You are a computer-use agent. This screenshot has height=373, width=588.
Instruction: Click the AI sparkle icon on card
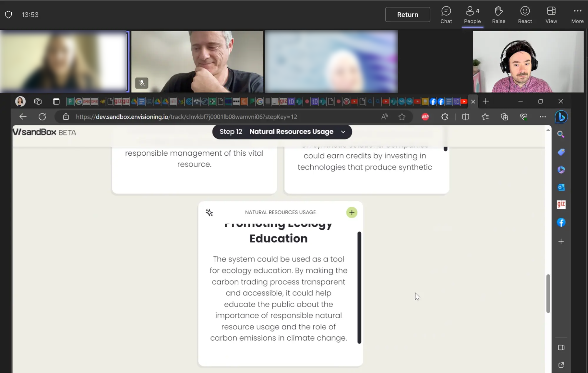pyautogui.click(x=209, y=213)
